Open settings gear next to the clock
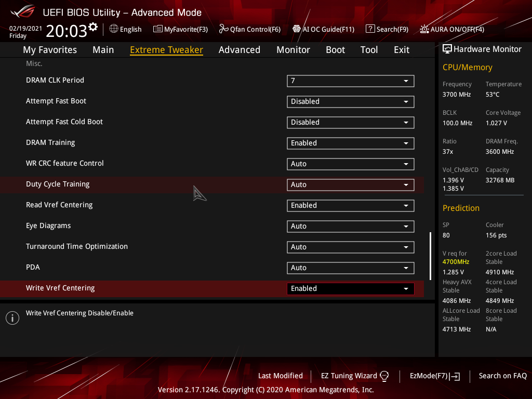This screenshot has width=532, height=399. click(93, 27)
